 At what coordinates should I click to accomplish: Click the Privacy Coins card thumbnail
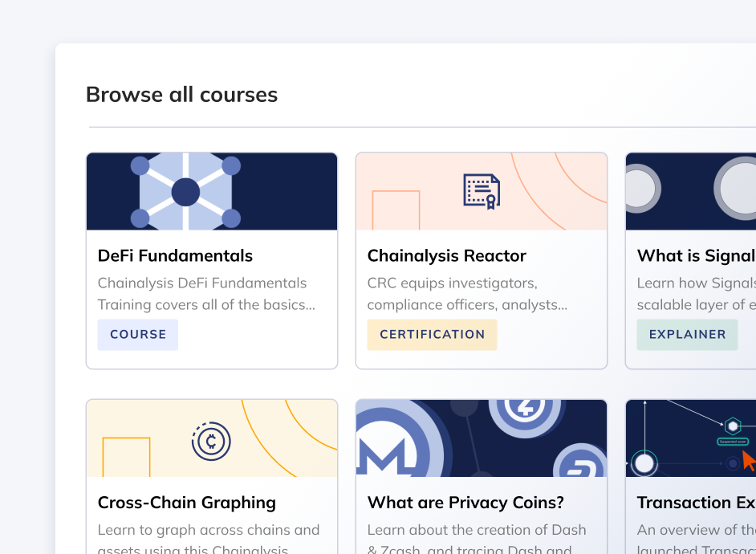[482, 438]
